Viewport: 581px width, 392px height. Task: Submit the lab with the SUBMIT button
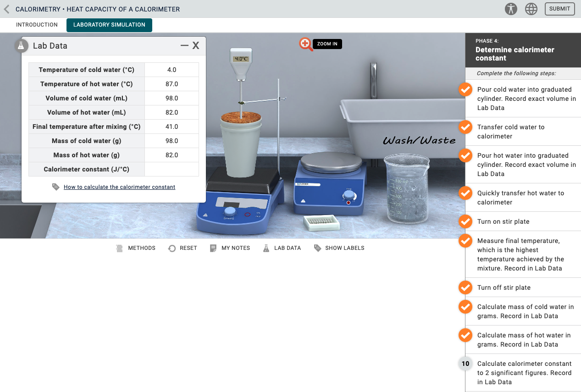point(559,9)
